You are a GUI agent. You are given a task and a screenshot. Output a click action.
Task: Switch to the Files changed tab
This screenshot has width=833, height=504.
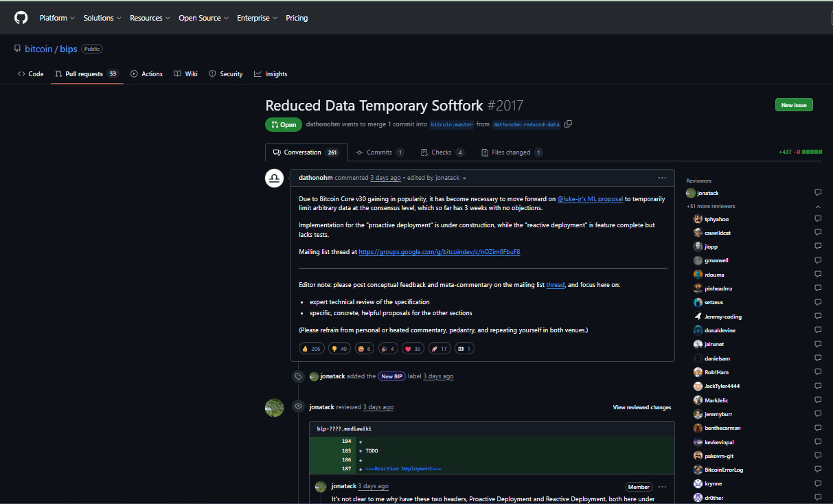pyautogui.click(x=512, y=152)
